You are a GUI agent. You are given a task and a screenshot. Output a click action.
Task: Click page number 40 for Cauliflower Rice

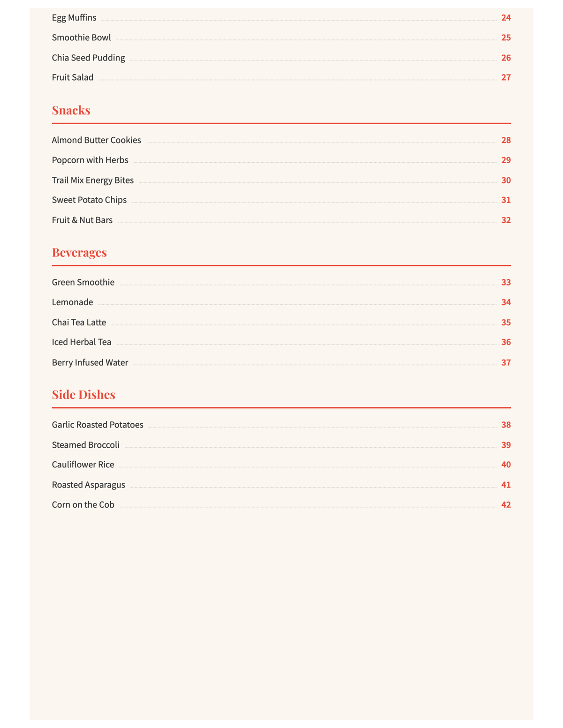click(x=506, y=465)
